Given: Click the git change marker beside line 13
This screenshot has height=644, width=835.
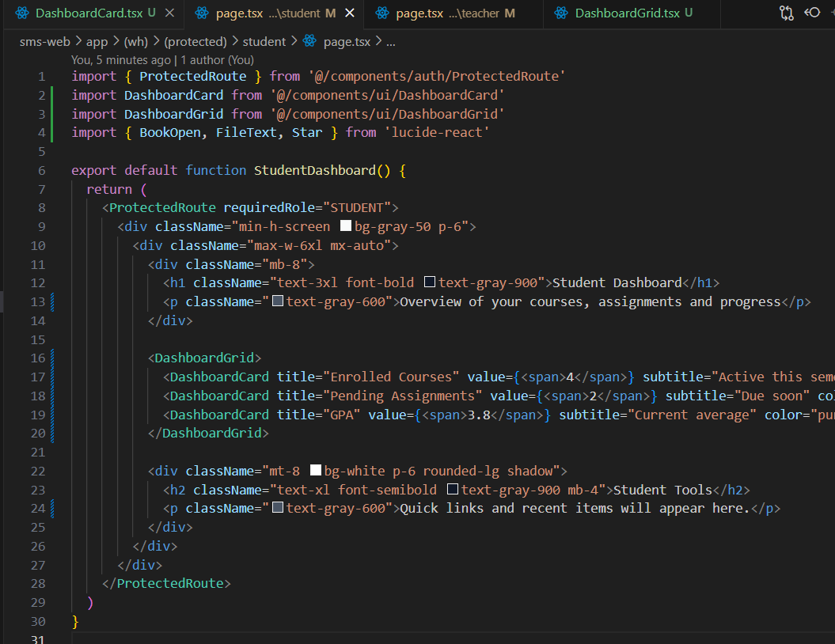Looking at the screenshot, I should [52, 301].
